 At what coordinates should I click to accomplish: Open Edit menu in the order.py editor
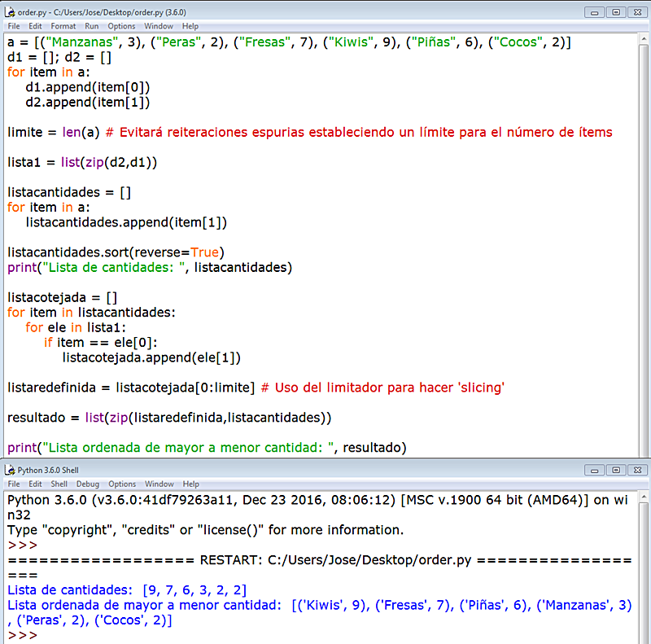[35, 26]
